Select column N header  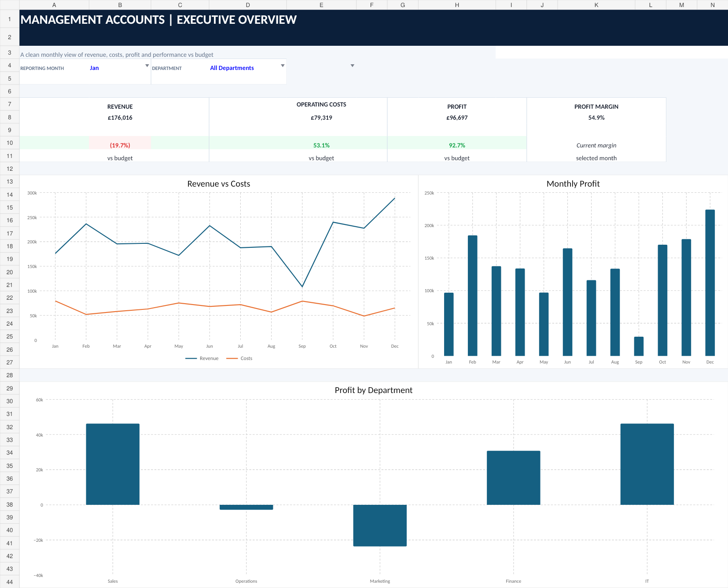click(713, 5)
